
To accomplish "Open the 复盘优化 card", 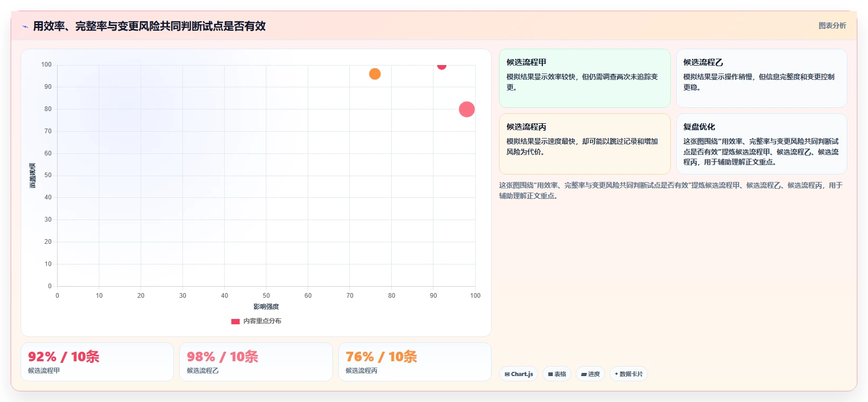I will pyautogui.click(x=761, y=144).
